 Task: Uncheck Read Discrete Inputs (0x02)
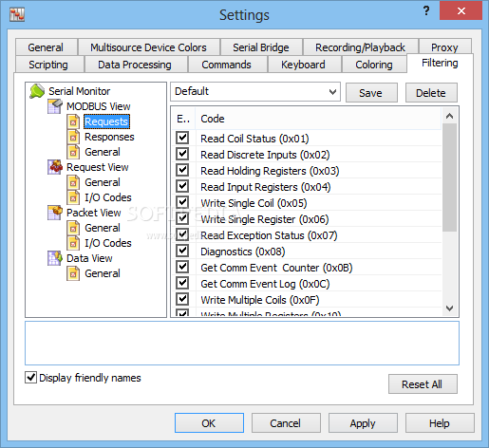point(182,154)
